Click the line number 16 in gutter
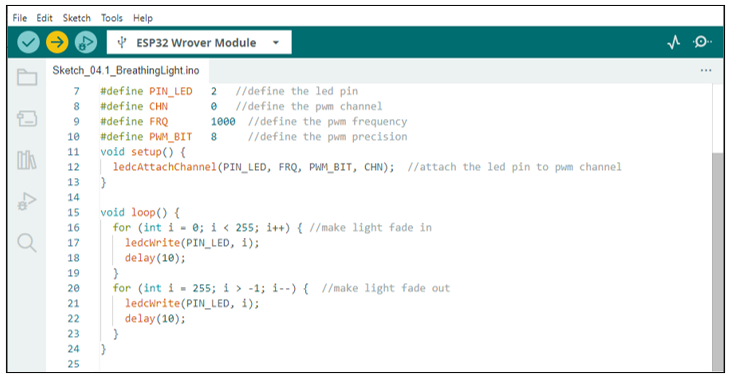Image resolution: width=731 pixels, height=381 pixels. [73, 228]
